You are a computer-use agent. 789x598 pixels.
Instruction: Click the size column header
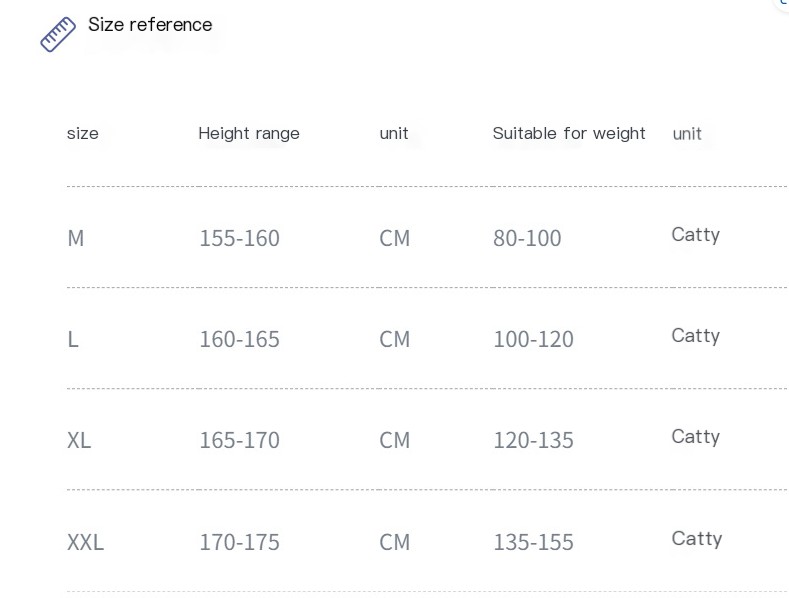[x=83, y=133]
